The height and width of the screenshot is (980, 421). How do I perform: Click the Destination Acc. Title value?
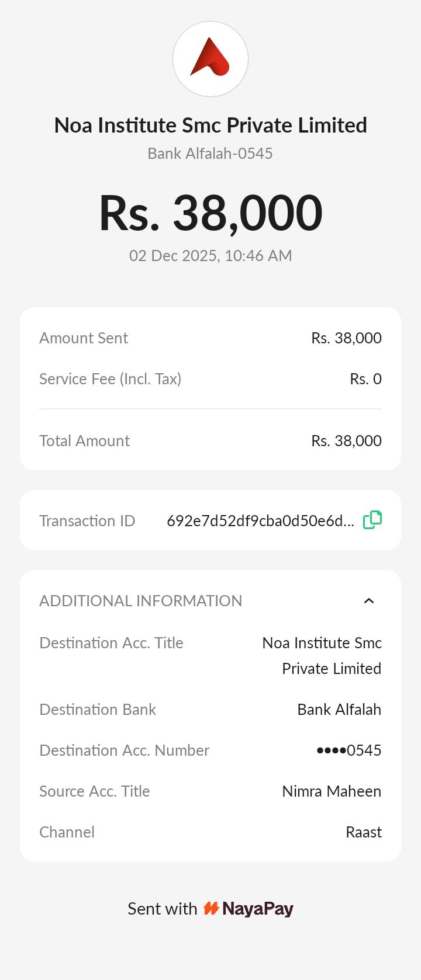[x=322, y=655]
